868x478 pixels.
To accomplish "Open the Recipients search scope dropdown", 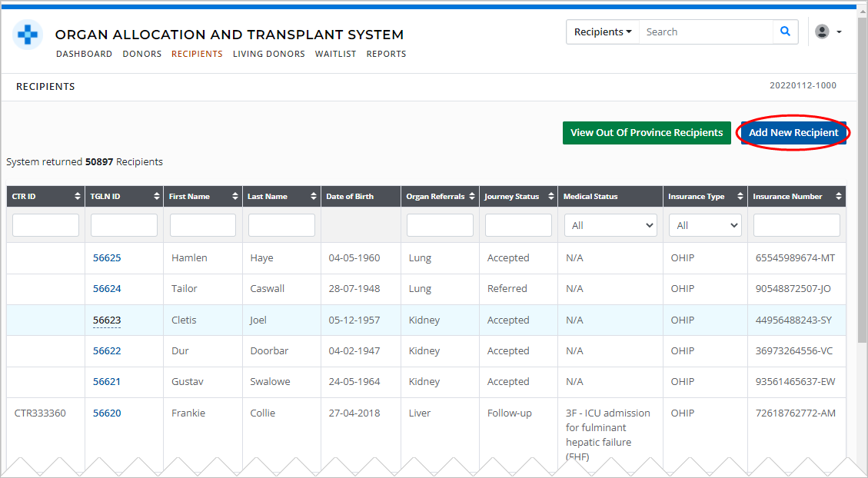I will tap(602, 32).
